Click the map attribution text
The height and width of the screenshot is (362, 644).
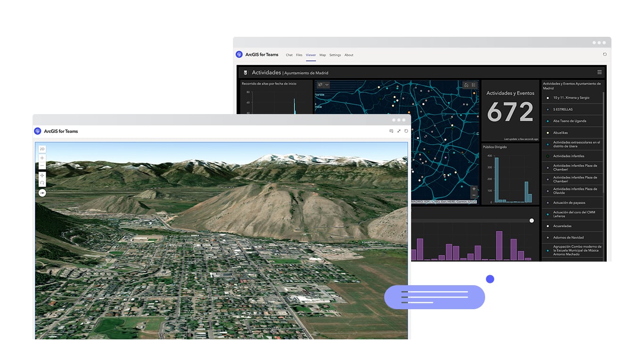click(444, 202)
